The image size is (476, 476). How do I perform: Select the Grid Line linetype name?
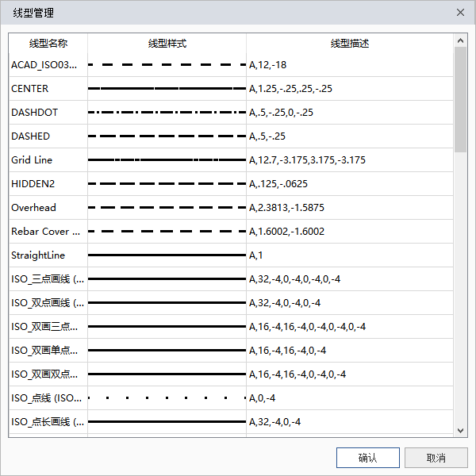pyautogui.click(x=32, y=160)
